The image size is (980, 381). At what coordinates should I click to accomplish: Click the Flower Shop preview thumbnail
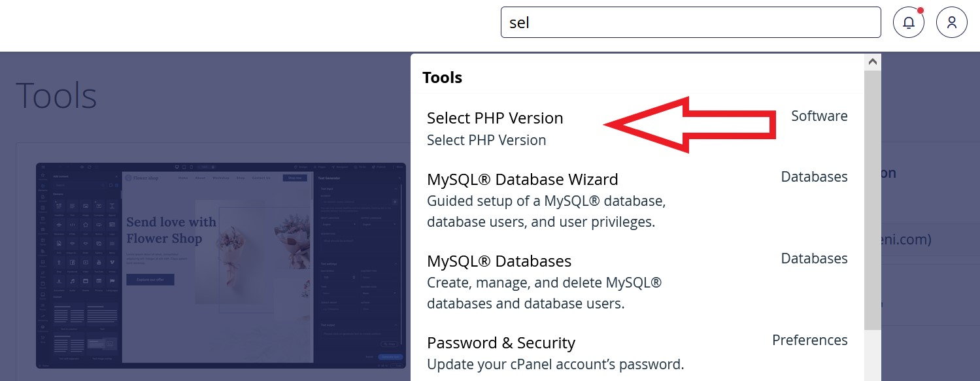click(221, 265)
